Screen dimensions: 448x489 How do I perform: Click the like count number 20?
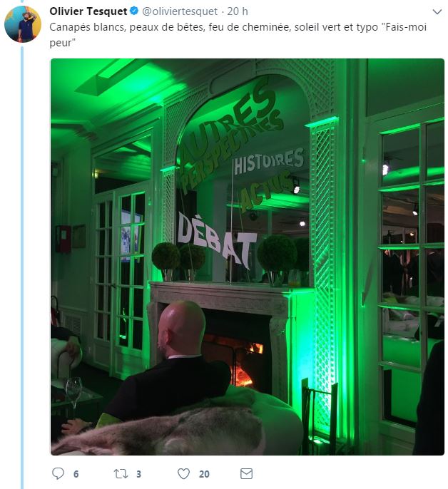pyautogui.click(x=204, y=474)
